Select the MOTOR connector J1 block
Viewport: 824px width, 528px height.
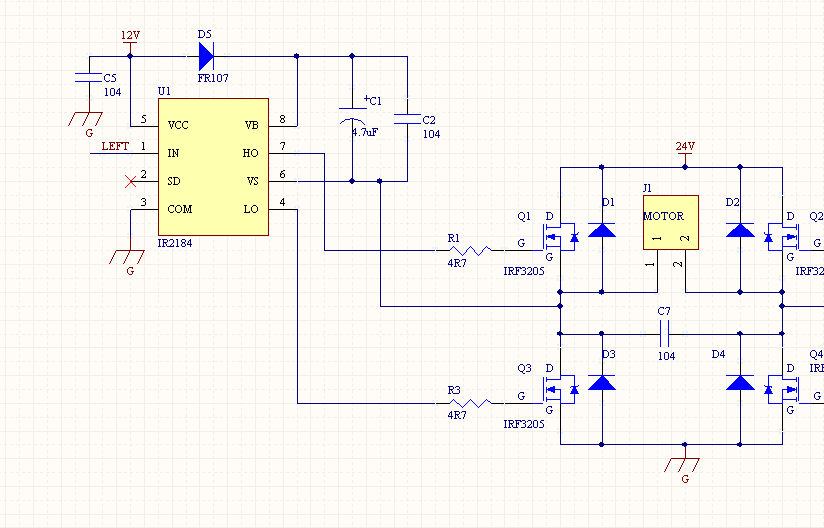click(671, 222)
